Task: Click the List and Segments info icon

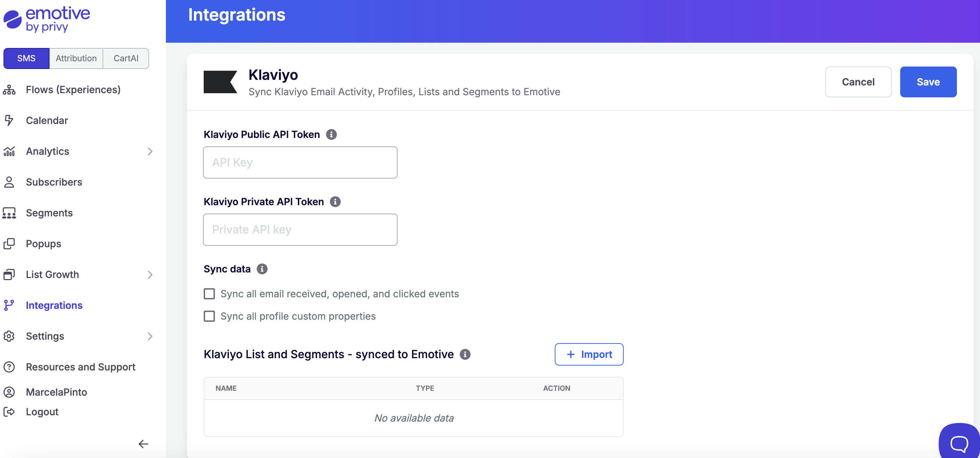Action: (464, 354)
